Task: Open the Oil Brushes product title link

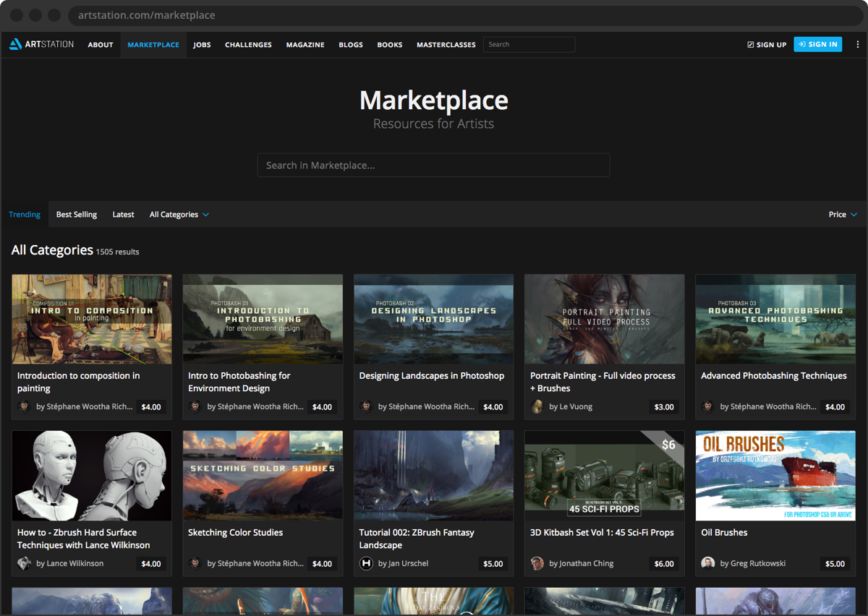Action: (724, 532)
